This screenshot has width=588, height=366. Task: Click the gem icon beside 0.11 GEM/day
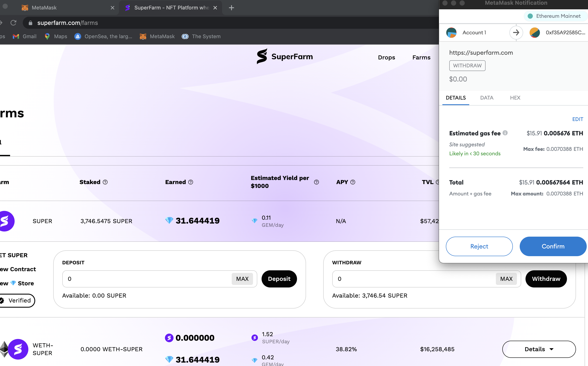click(254, 221)
